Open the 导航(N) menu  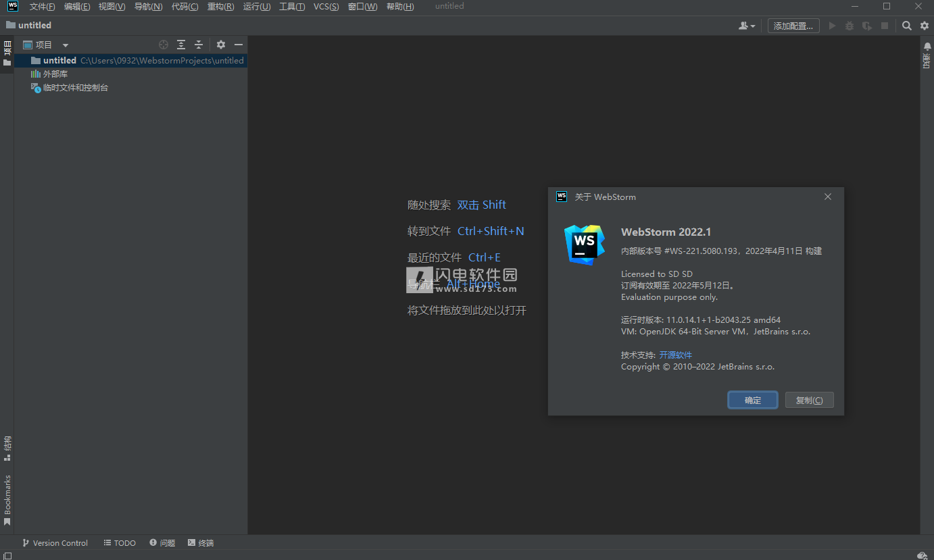(x=148, y=6)
